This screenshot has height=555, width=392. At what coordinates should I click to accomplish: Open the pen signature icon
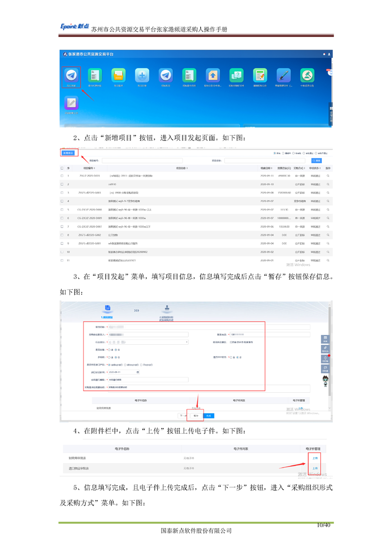click(x=283, y=76)
